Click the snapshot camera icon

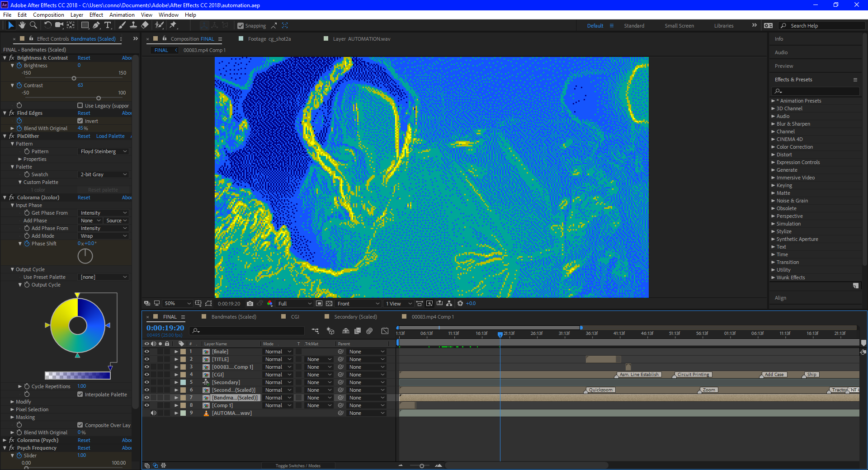tap(250, 304)
